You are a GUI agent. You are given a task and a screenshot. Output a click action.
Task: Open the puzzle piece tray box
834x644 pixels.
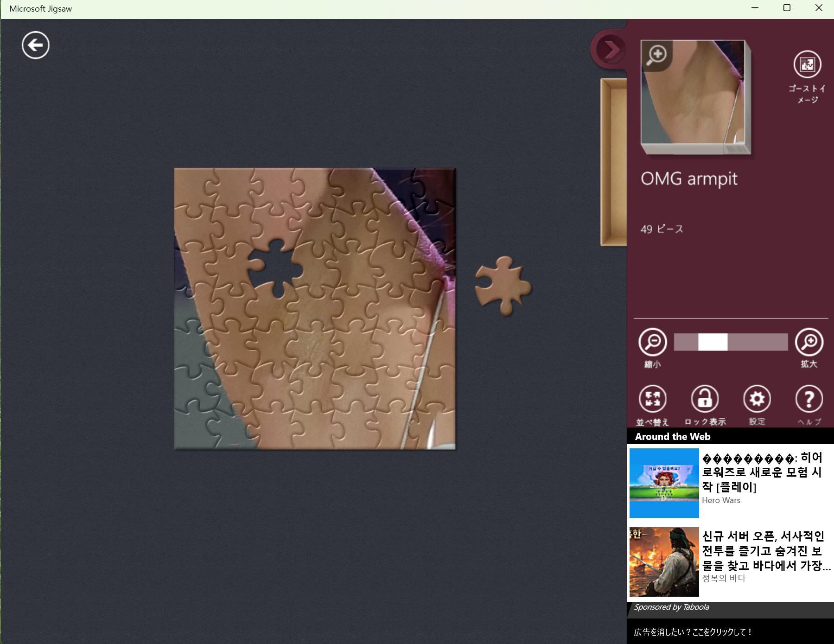click(x=613, y=162)
